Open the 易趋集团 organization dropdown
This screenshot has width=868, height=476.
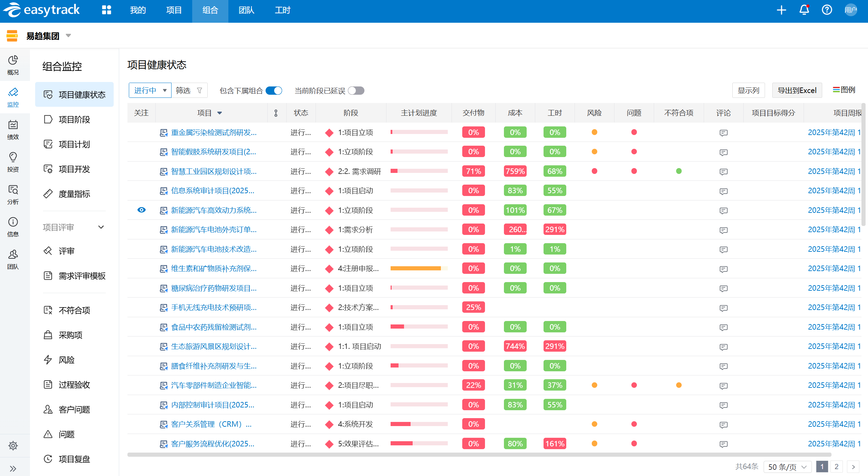68,35
